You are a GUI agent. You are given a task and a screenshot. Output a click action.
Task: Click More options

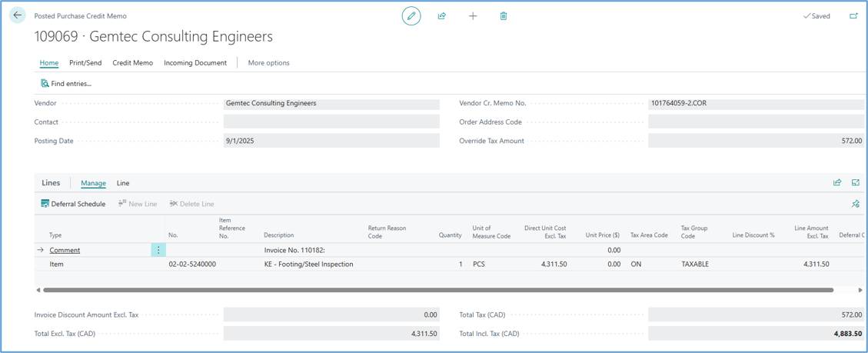pos(268,62)
